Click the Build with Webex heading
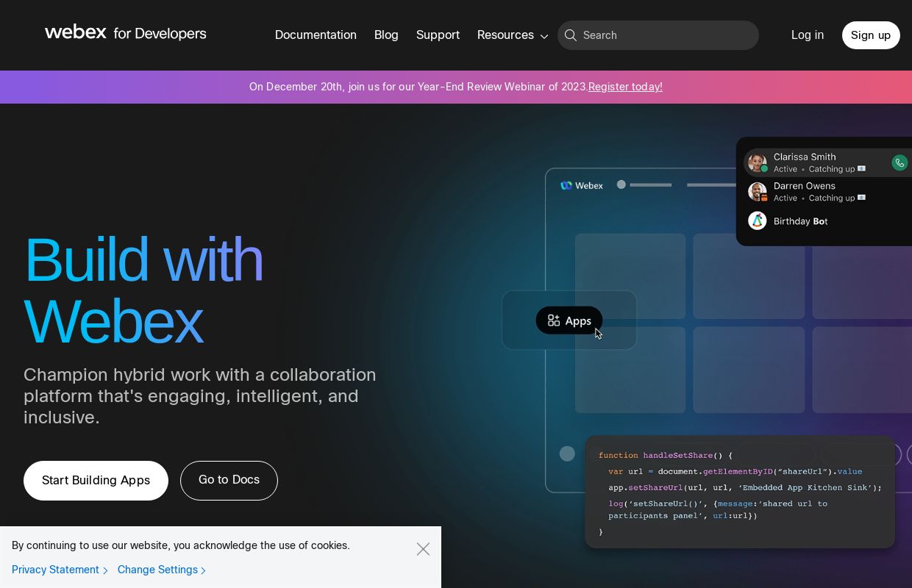Viewport: 912px width, 588px height. pyautogui.click(x=143, y=290)
